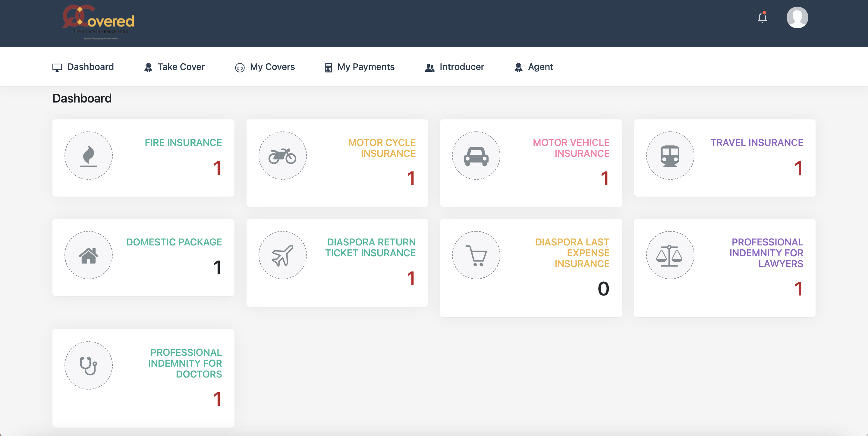The width and height of the screenshot is (868, 436).
Task: Open the user profile avatar
Action: (797, 17)
